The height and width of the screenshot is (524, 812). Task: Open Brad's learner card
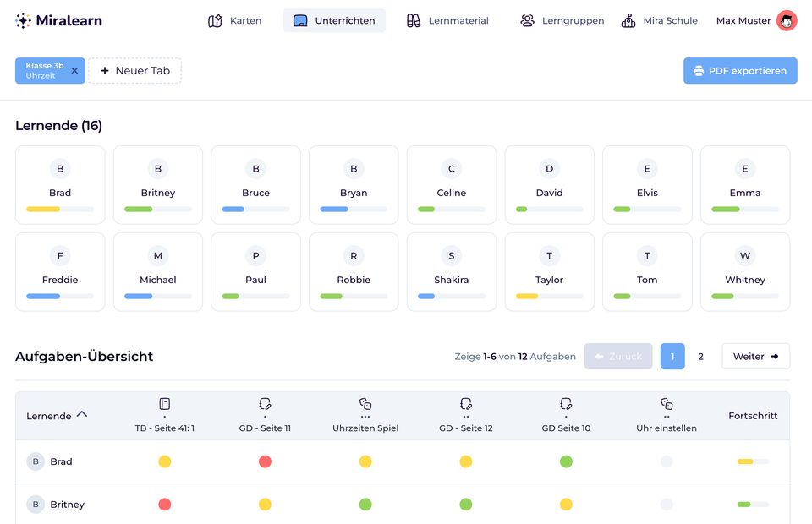pyautogui.click(x=60, y=184)
